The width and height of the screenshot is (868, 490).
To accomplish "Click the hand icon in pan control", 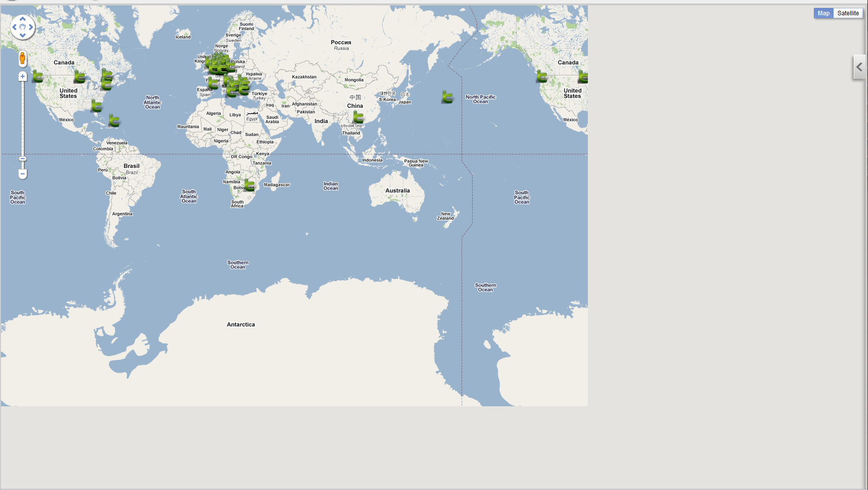I will pos(23,27).
